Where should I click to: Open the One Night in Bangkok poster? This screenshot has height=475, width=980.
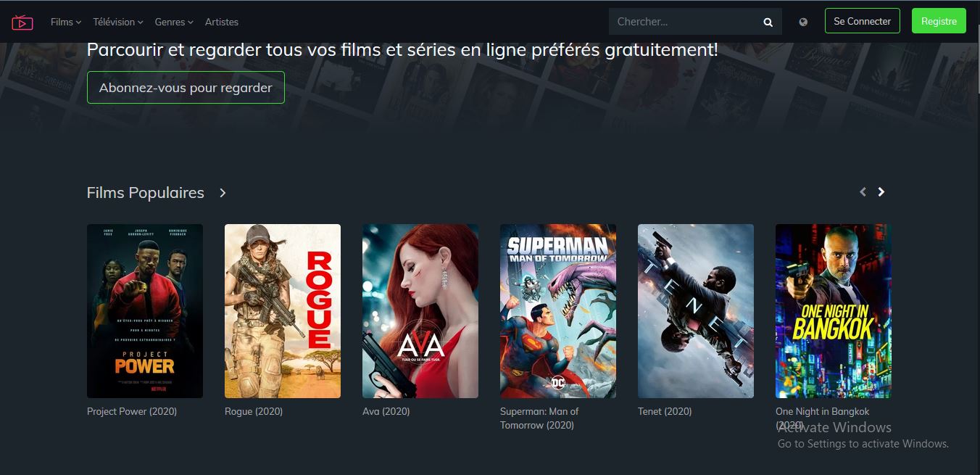(834, 311)
